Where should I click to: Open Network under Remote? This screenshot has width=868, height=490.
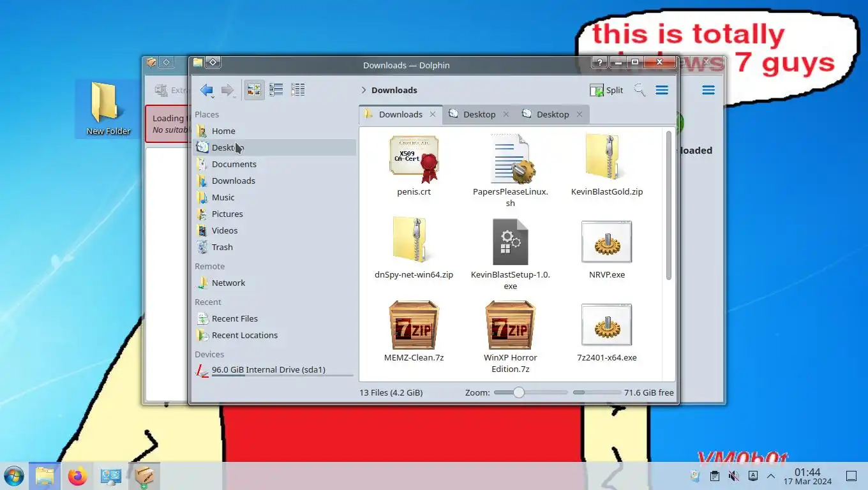pyautogui.click(x=274, y=283)
